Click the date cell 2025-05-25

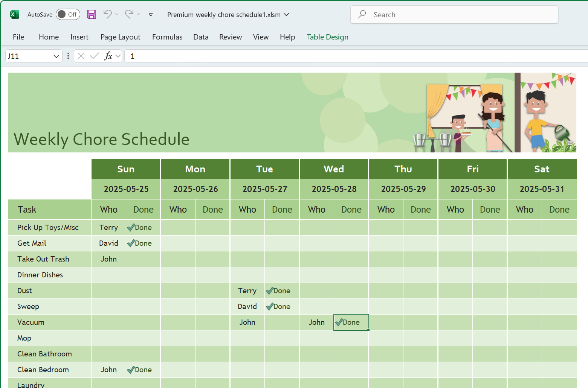[x=126, y=189]
